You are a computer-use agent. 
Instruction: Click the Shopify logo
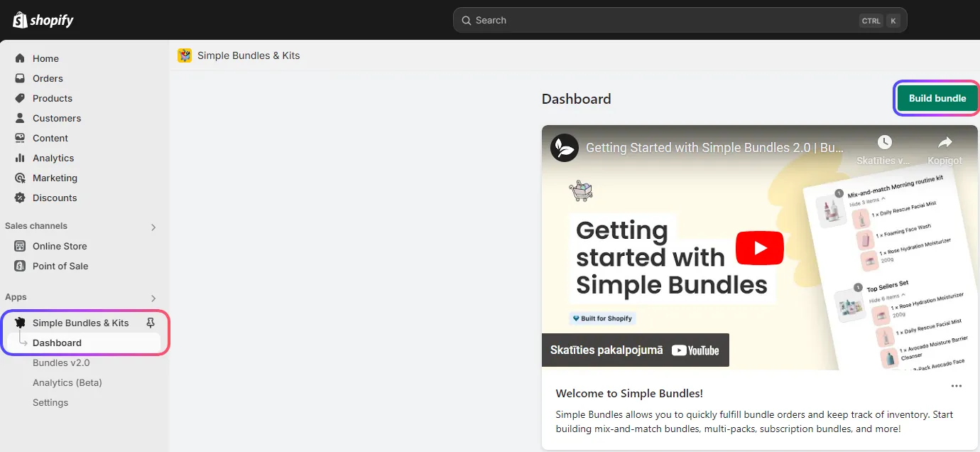coord(43,20)
